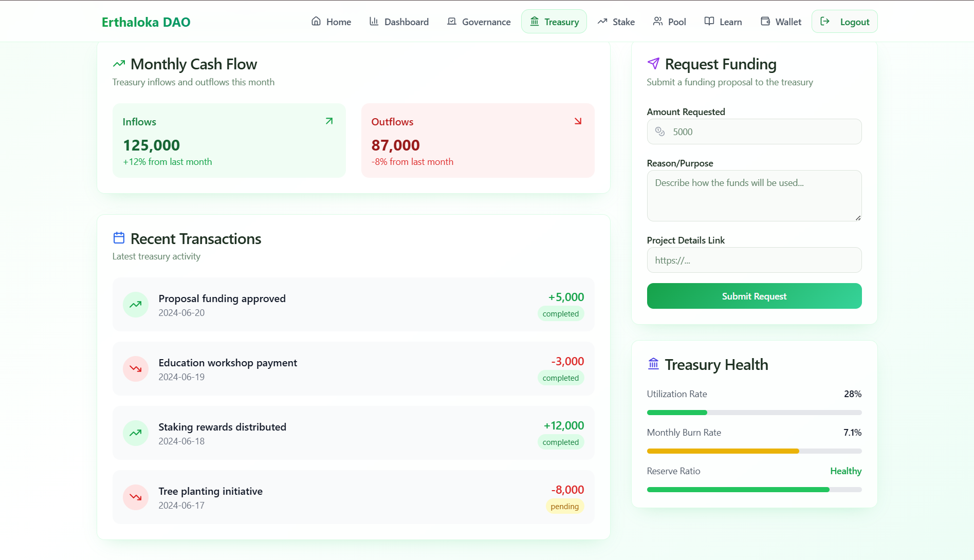The width and height of the screenshot is (974, 560).
Task: Click the Utilization Rate progress bar
Action: [x=754, y=413]
